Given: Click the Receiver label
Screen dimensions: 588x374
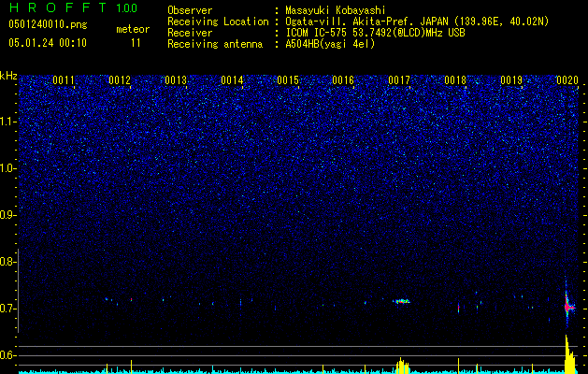Looking at the screenshot, I should [190, 33].
